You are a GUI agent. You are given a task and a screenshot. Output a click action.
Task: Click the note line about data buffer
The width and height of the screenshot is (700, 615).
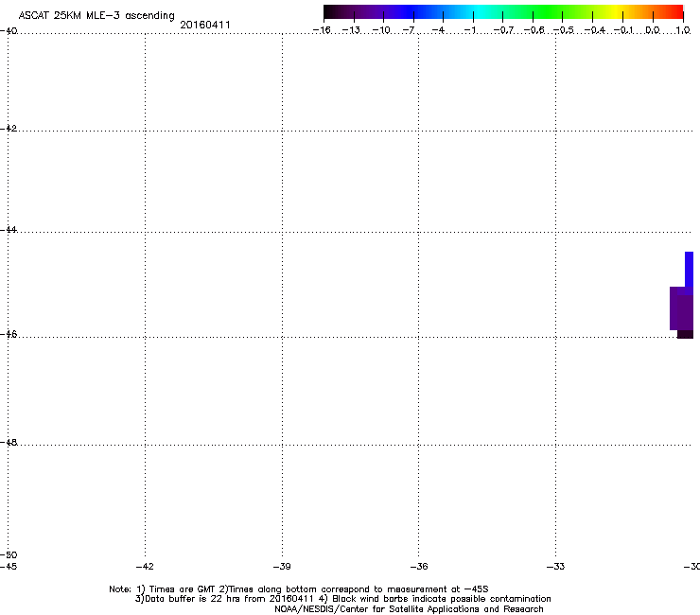342,599
